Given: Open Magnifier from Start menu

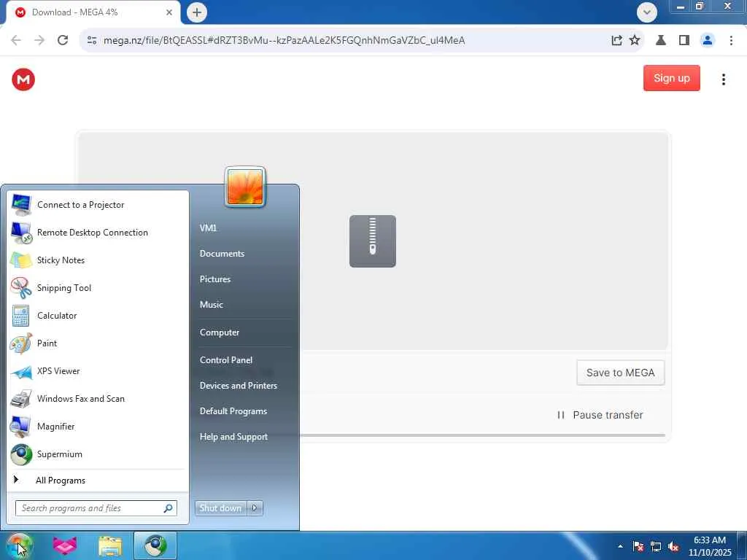Looking at the screenshot, I should [97, 426].
